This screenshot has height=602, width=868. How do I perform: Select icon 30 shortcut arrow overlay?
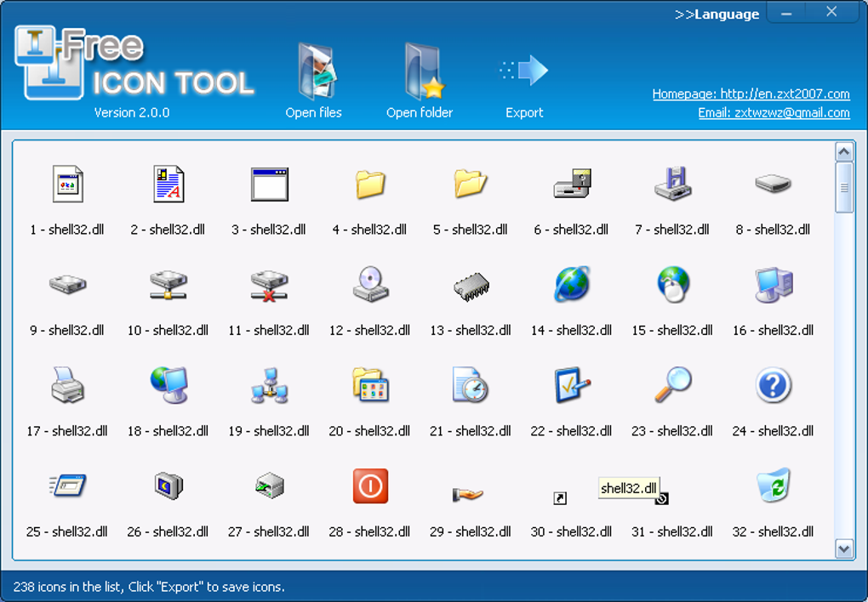(x=560, y=498)
